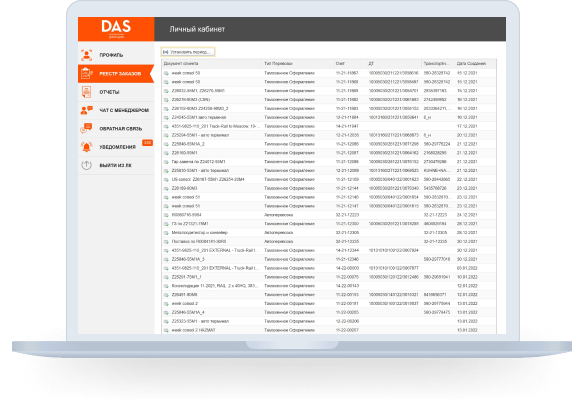The width and height of the screenshot is (584, 404).
Task: Open the Чат с менеджером chat icon
Action: [86, 110]
